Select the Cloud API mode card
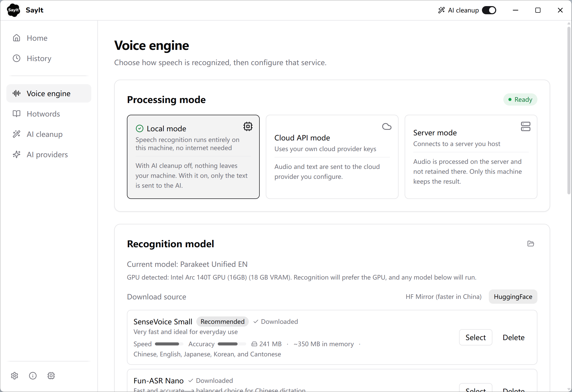 click(x=332, y=157)
